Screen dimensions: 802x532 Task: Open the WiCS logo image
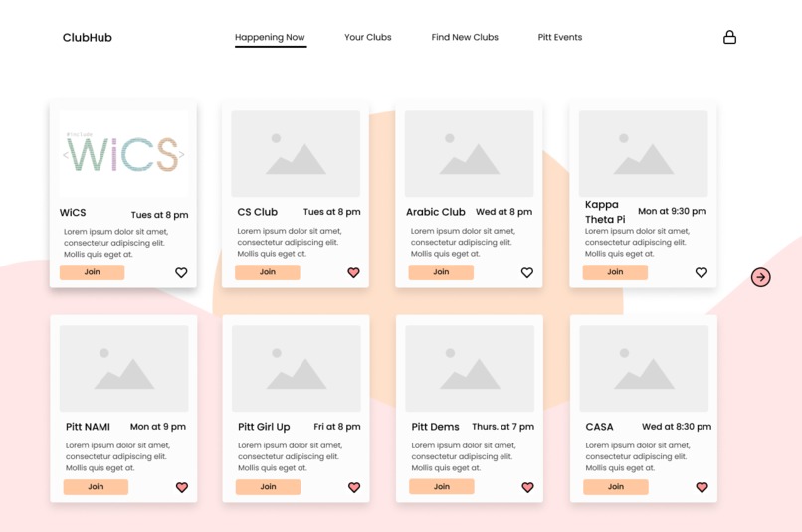pos(123,154)
